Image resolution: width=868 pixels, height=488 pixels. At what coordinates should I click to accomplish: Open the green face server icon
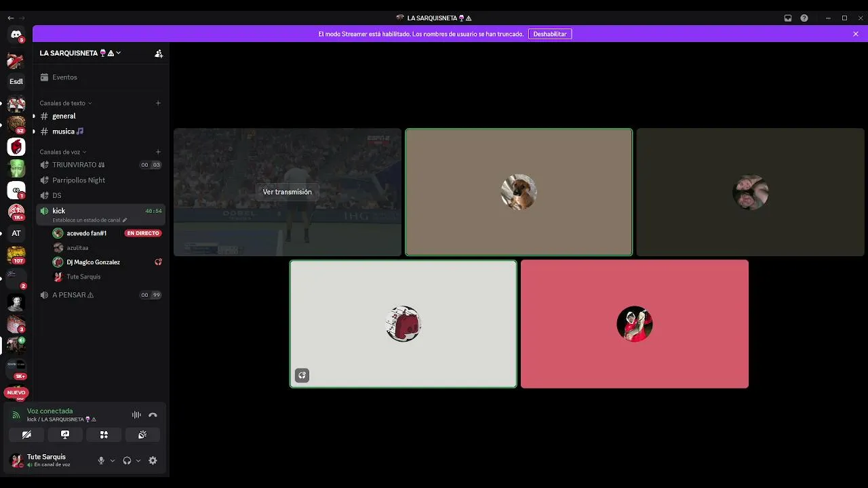pos(16,168)
